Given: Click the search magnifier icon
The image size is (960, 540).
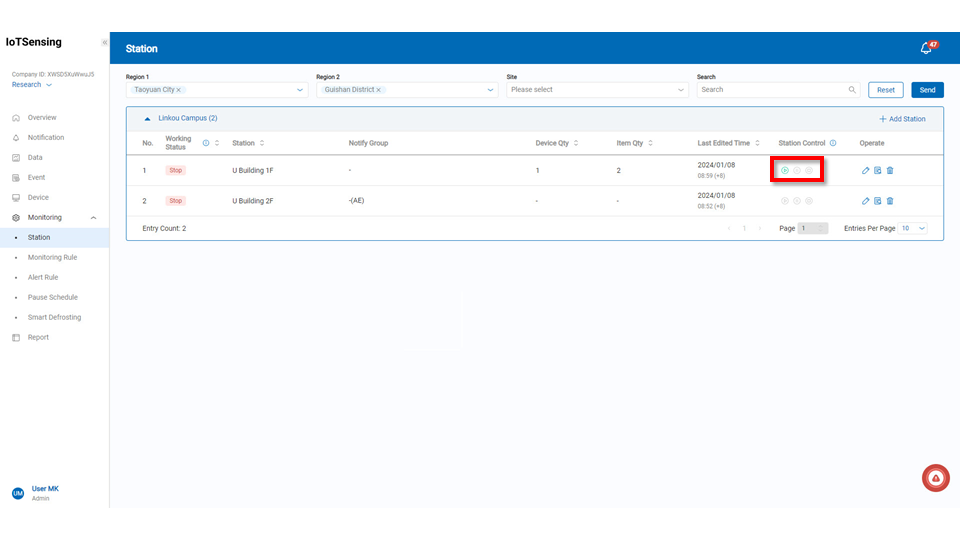Looking at the screenshot, I should [x=852, y=90].
